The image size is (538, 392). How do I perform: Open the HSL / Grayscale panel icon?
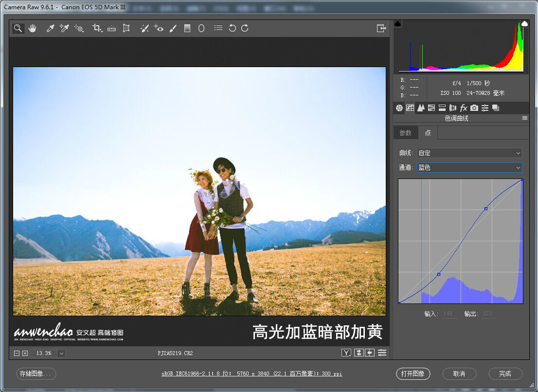[431, 108]
